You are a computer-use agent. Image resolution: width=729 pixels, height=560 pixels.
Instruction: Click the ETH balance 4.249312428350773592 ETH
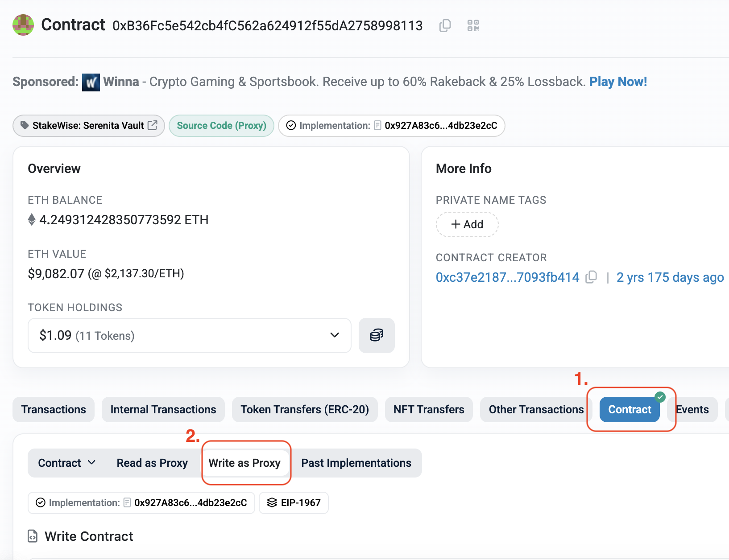[124, 220]
